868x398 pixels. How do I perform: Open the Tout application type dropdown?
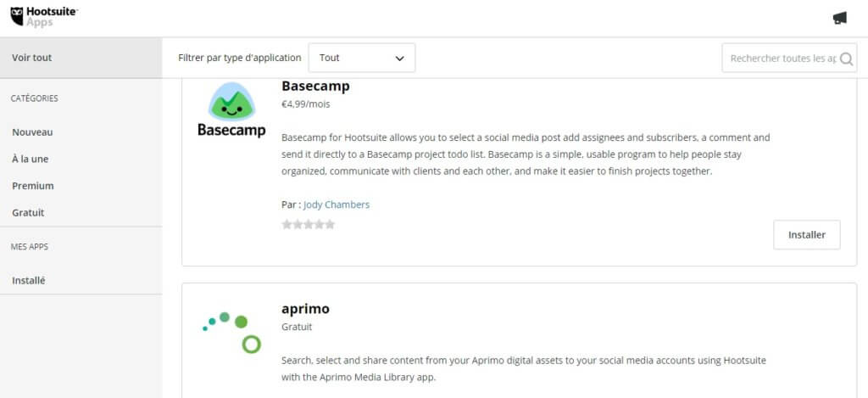(x=362, y=58)
